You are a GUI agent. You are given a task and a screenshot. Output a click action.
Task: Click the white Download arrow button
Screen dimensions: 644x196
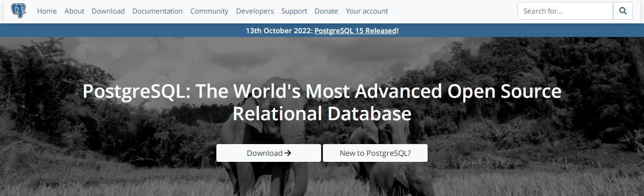point(269,153)
